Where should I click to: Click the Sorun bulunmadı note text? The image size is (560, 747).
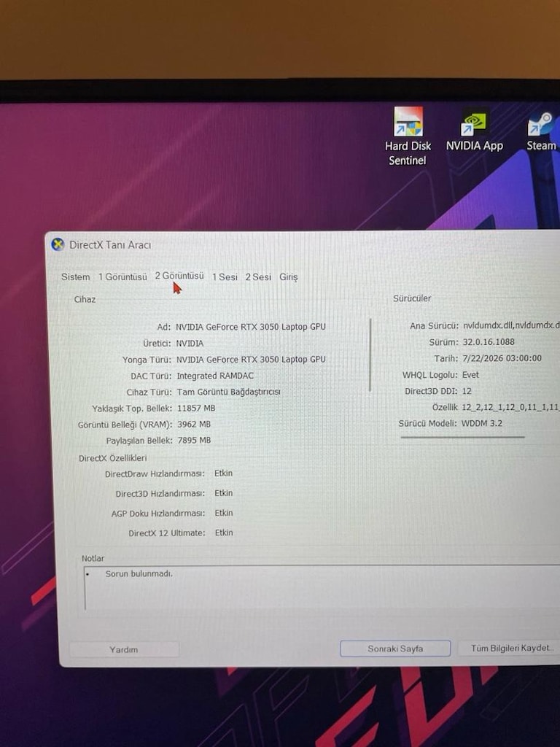point(139,573)
